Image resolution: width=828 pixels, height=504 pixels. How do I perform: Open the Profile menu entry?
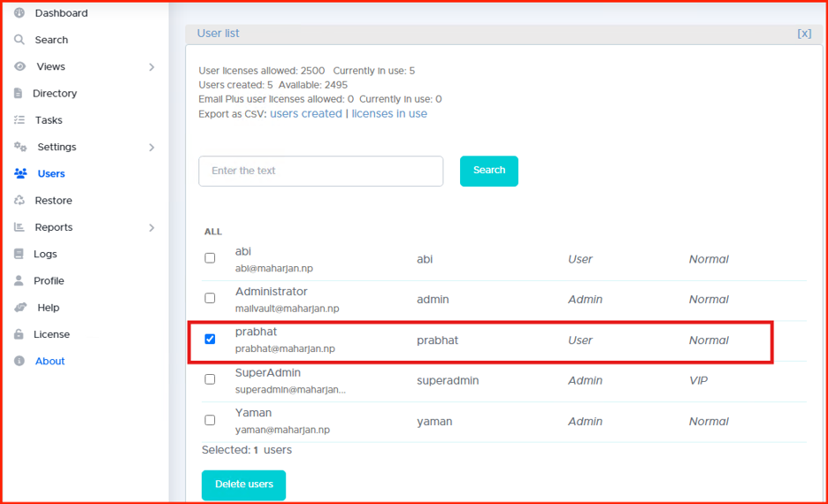pyautogui.click(x=49, y=281)
